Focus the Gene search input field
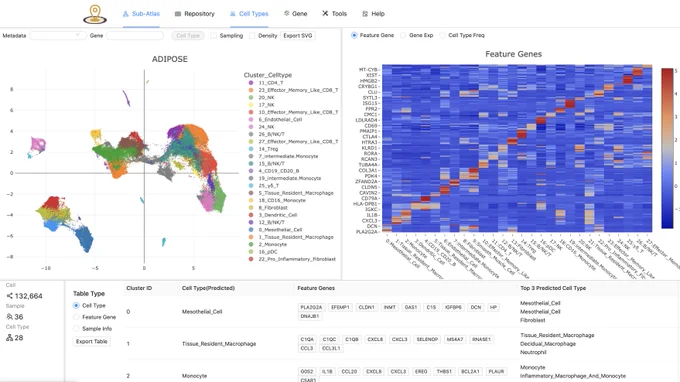Viewport: 680px width, 382px height. pyautogui.click(x=135, y=36)
